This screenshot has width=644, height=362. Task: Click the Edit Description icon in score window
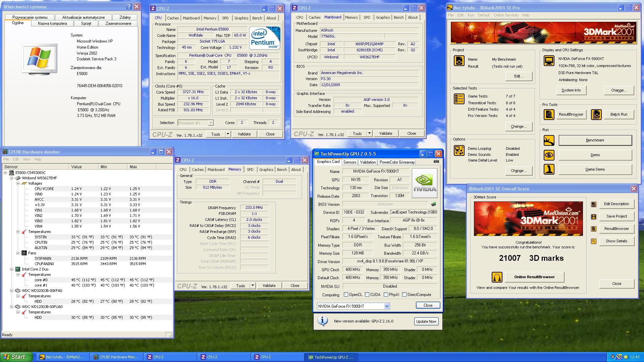click(594, 204)
